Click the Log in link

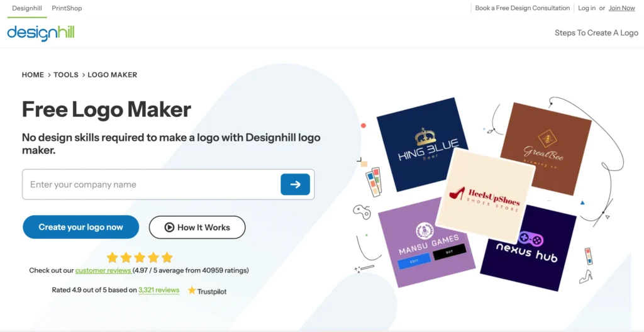[587, 8]
